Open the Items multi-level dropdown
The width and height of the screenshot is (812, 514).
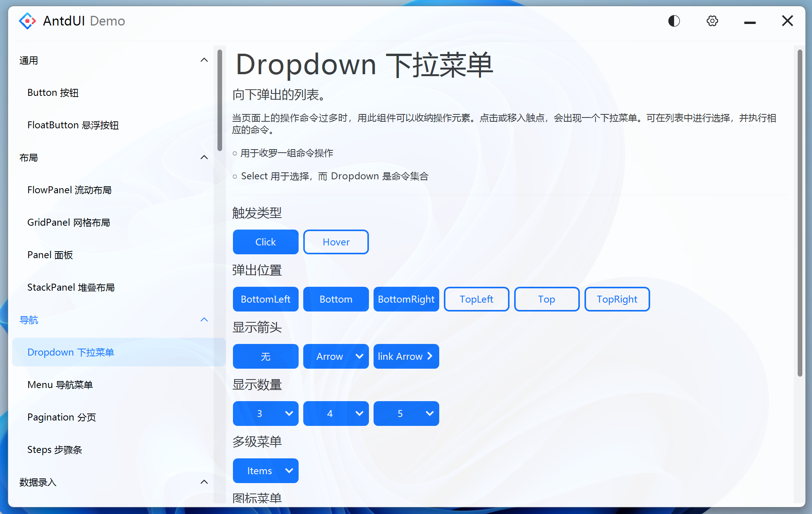point(265,471)
